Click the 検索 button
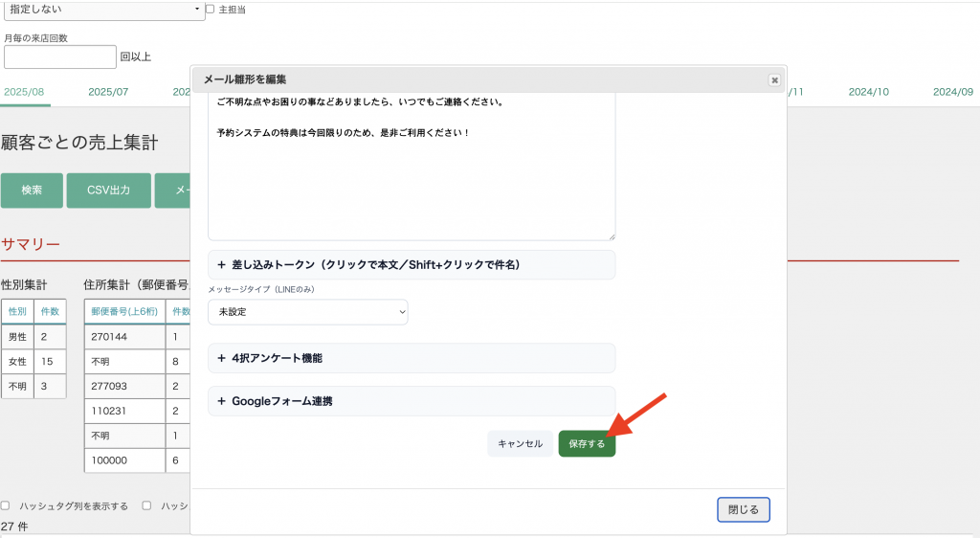 click(x=32, y=191)
